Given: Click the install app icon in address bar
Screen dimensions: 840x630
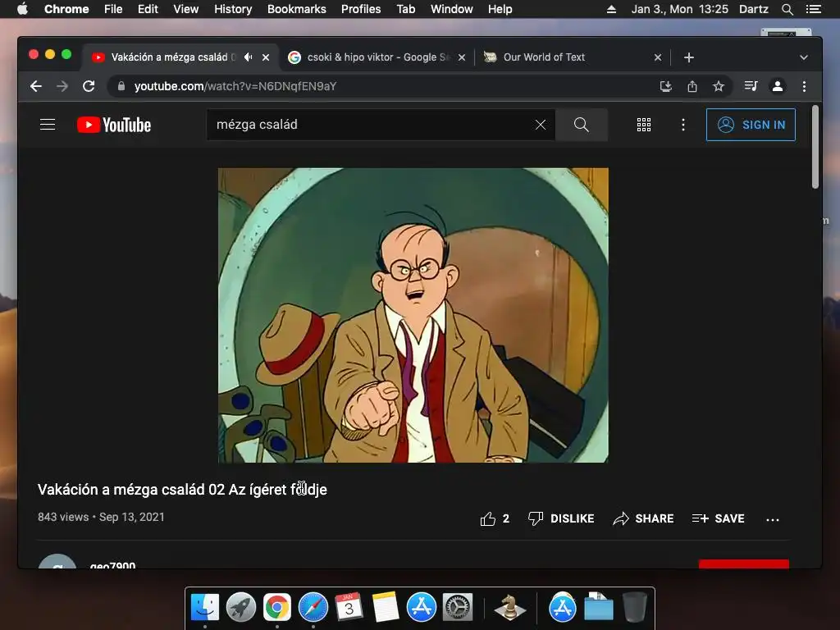Looking at the screenshot, I should (x=666, y=86).
